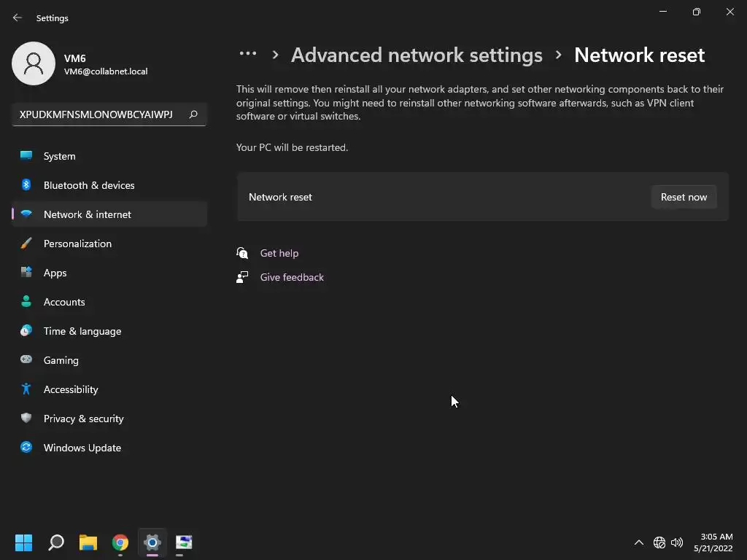Open Google Chrome from the taskbar
The height and width of the screenshot is (560, 747).
(x=120, y=542)
